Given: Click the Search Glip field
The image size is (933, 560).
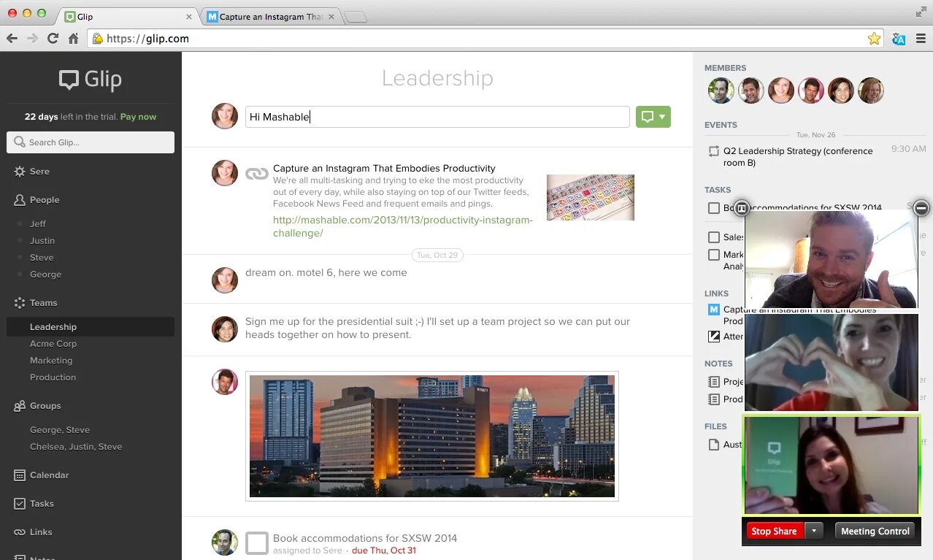Looking at the screenshot, I should pos(91,142).
